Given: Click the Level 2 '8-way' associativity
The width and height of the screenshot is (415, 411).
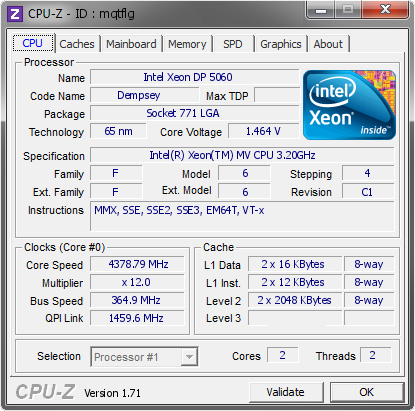Looking at the screenshot, I should click(369, 300).
